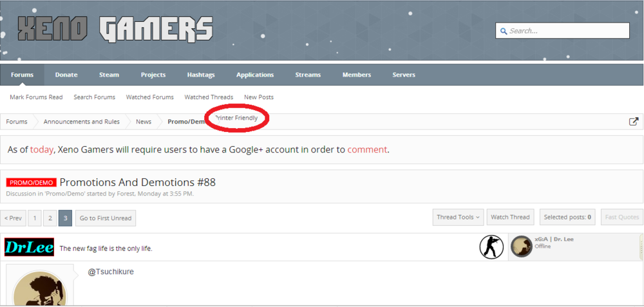This screenshot has height=307, width=644.
Task: Go to previous page with Prev button
Action: pos(13,218)
